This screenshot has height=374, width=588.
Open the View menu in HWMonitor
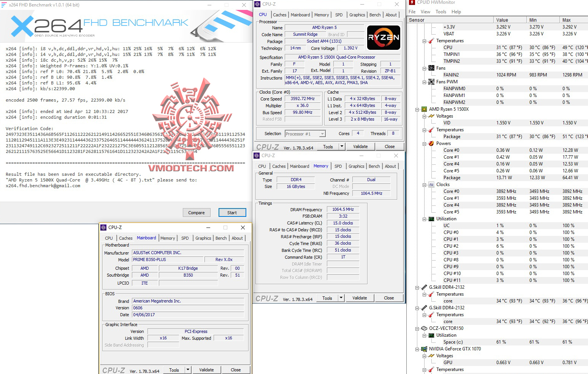click(x=425, y=11)
